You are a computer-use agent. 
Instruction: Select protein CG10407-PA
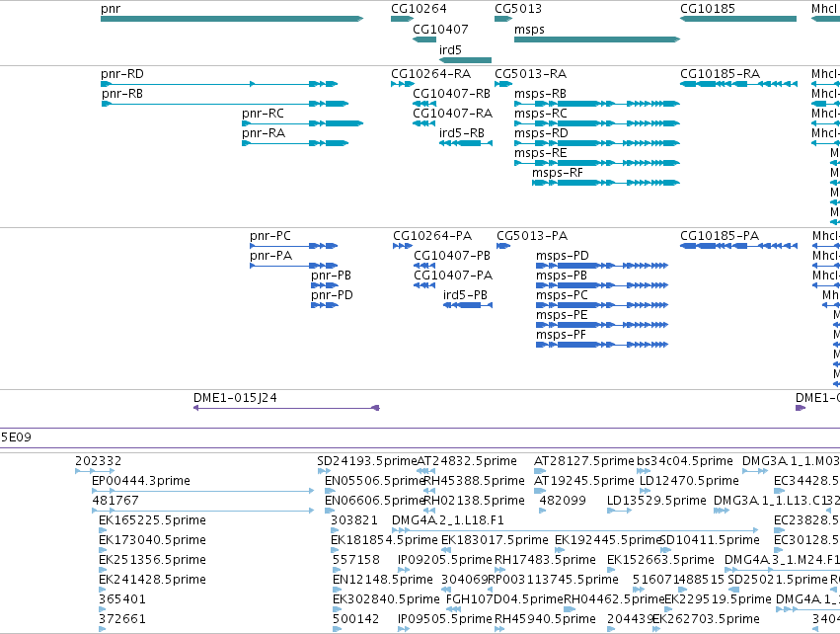pyautogui.click(x=424, y=285)
